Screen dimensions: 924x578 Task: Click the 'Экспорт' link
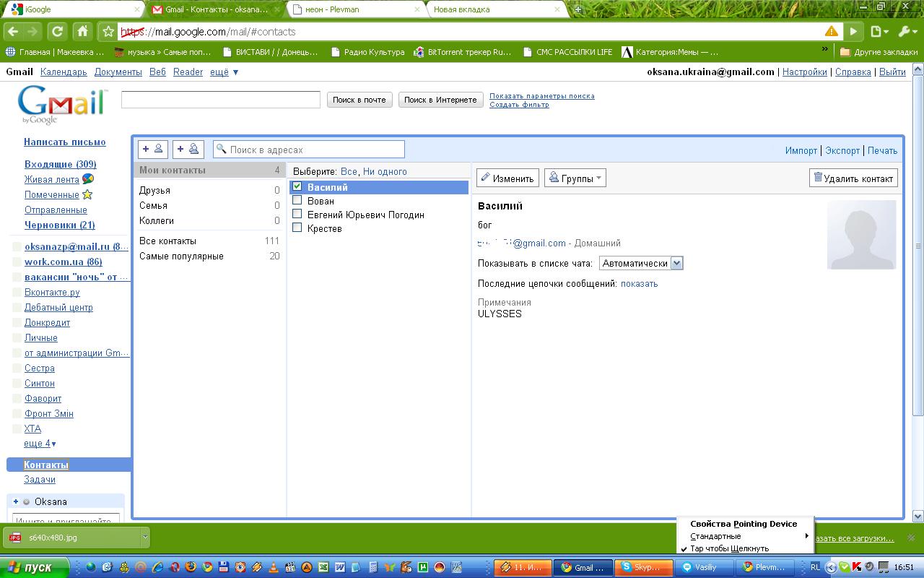pyautogui.click(x=843, y=150)
